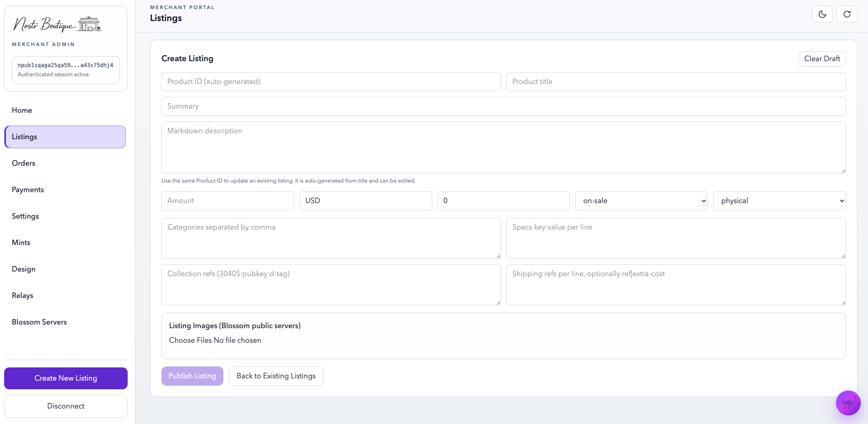Click Back to Existing Listings
This screenshot has width=868, height=424.
(x=276, y=376)
